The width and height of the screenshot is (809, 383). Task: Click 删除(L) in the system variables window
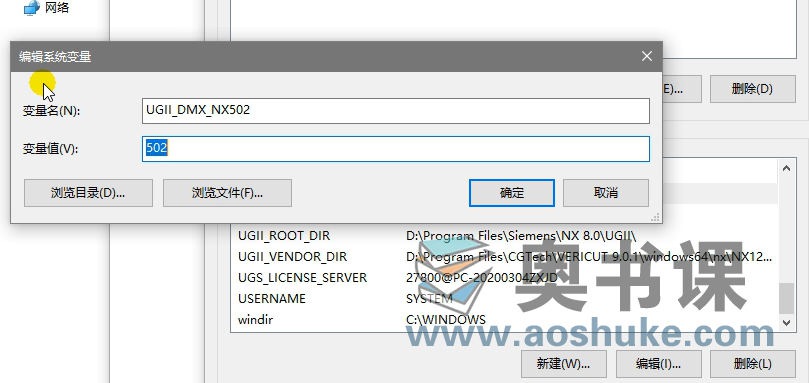[753, 364]
